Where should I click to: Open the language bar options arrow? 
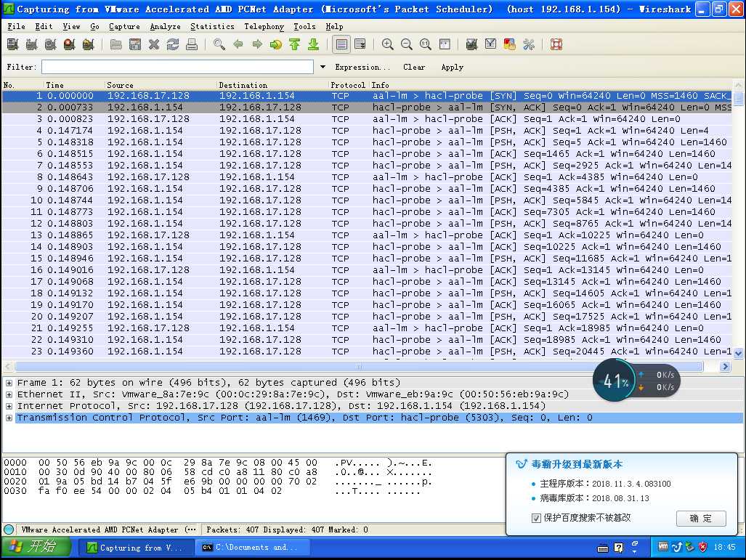tap(634, 551)
